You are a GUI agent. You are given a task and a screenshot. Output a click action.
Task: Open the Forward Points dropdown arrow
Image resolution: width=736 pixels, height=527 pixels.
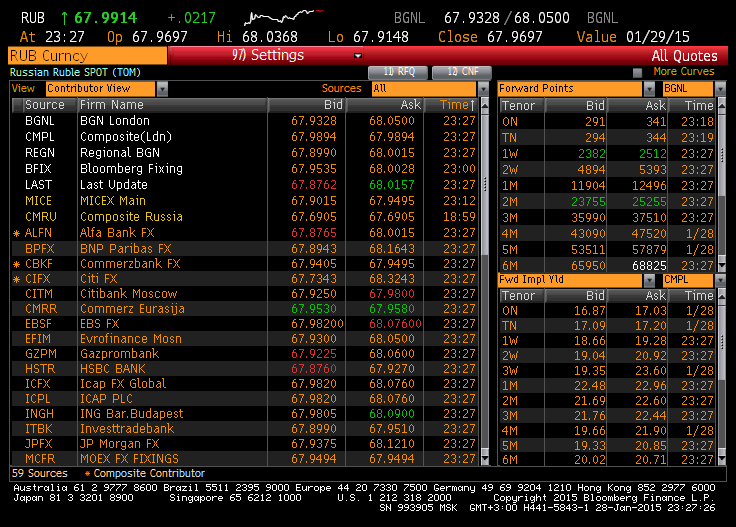click(649, 88)
